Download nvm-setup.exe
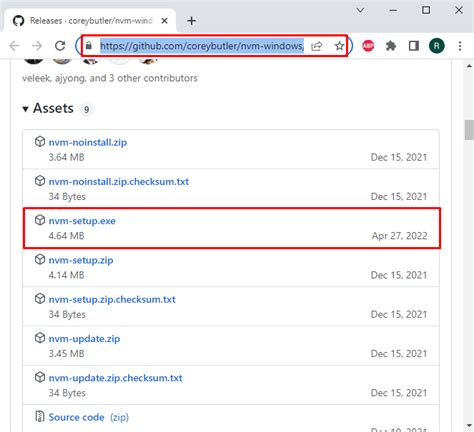Image resolution: width=474 pixels, height=432 pixels. [82, 221]
